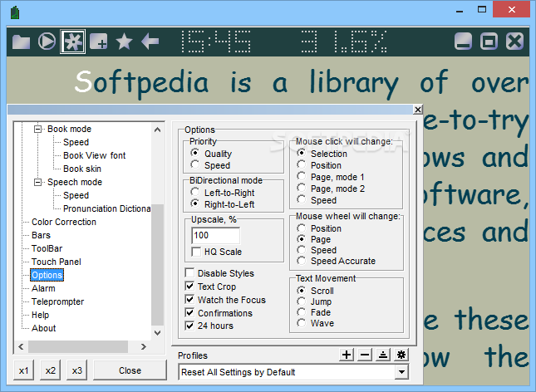The width and height of the screenshot is (536, 392).
Task: Click the profile asterisk settings button
Action: coord(401,355)
